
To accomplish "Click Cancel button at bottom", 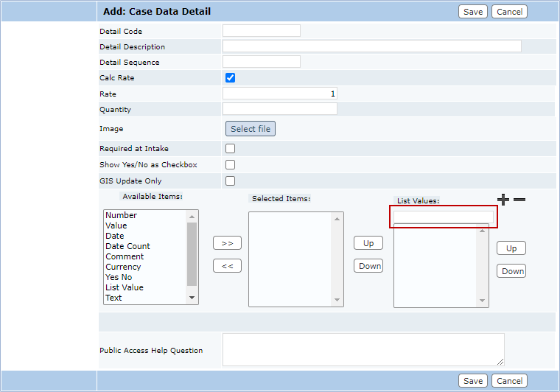I will point(510,381).
